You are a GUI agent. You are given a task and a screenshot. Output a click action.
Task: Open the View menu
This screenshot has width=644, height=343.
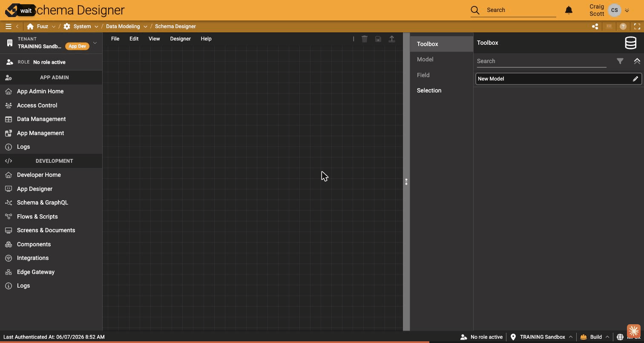tap(154, 39)
